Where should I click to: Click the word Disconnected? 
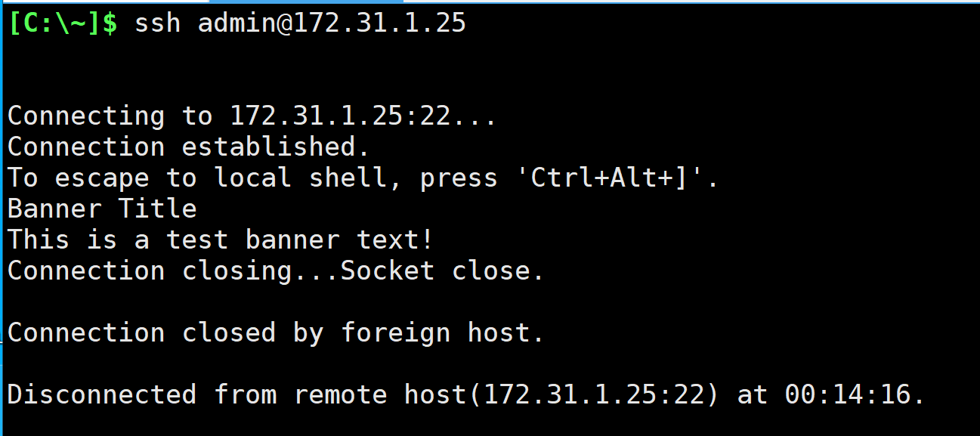click(x=102, y=394)
